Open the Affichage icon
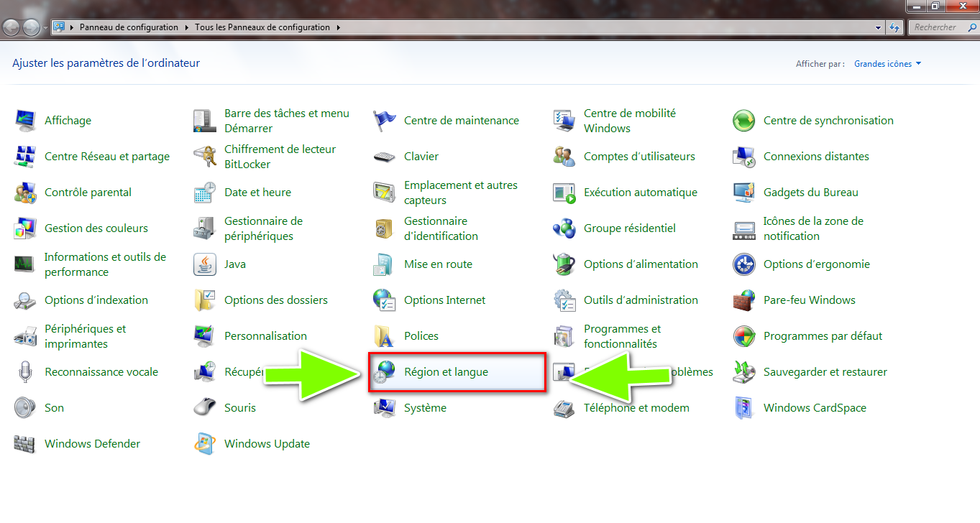This screenshot has height=523, width=980. pos(25,121)
